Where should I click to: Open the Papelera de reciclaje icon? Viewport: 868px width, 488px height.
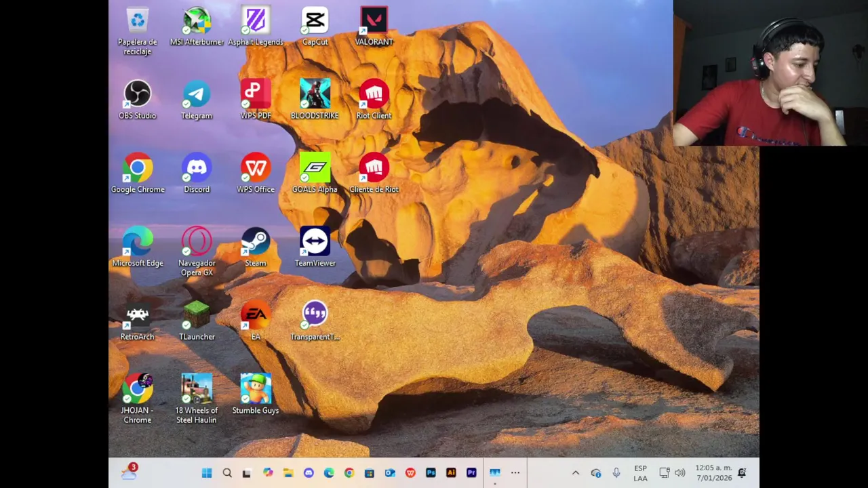coord(138,30)
